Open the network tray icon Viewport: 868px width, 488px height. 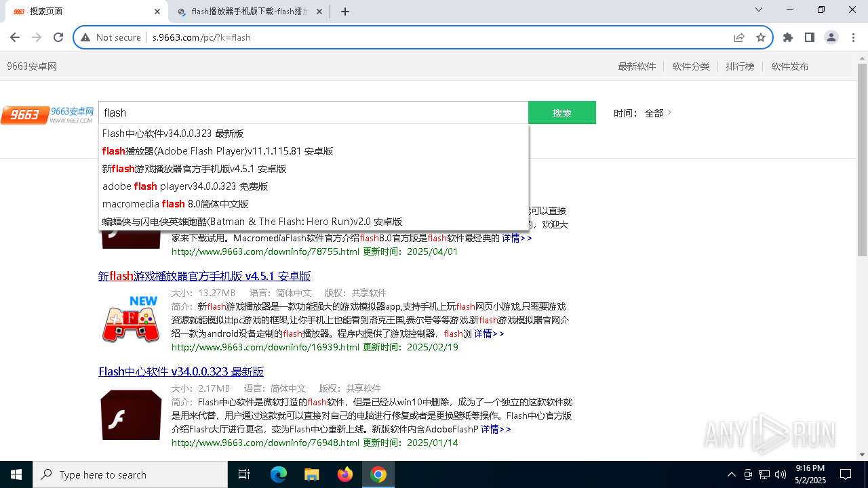[764, 474]
